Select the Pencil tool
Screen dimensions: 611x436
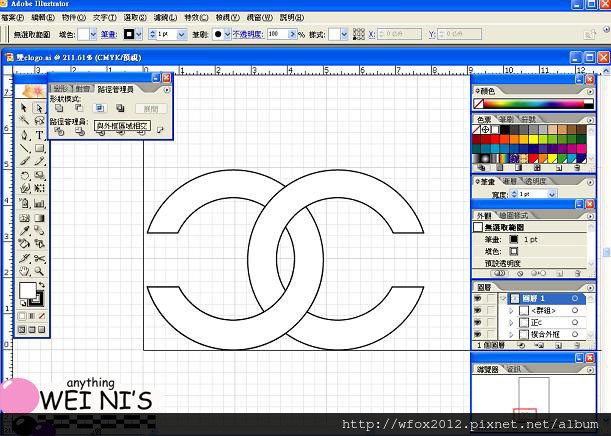click(39, 162)
